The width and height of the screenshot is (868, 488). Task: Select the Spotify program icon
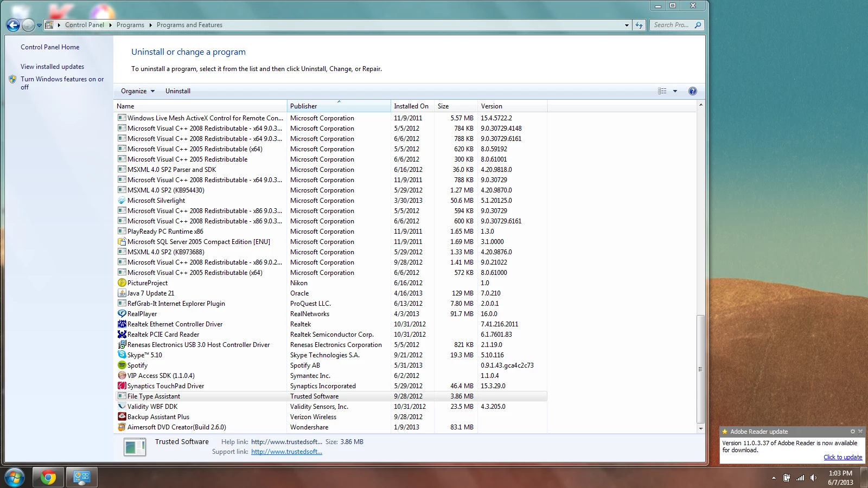122,365
